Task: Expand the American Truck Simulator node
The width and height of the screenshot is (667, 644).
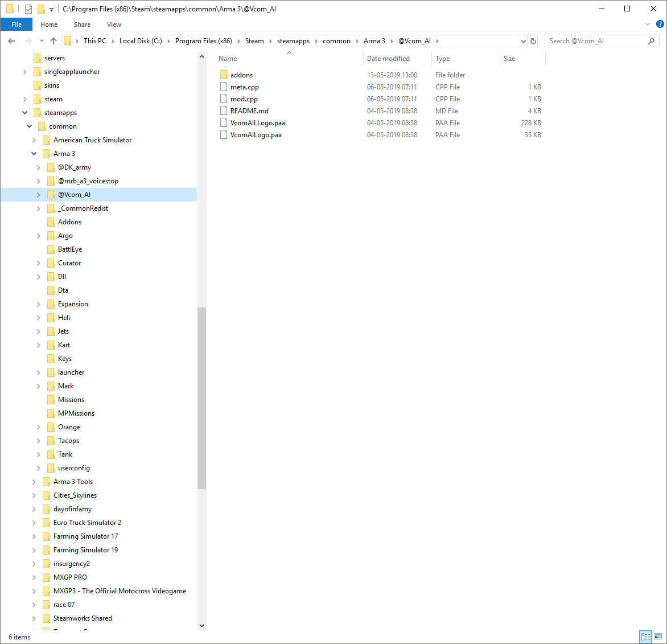Action: point(34,140)
